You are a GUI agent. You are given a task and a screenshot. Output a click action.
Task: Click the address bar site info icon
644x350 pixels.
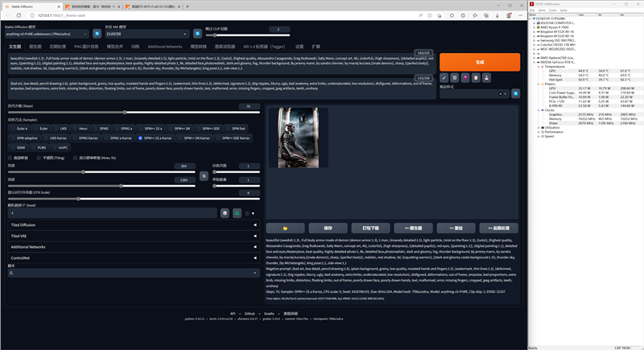pos(32,15)
